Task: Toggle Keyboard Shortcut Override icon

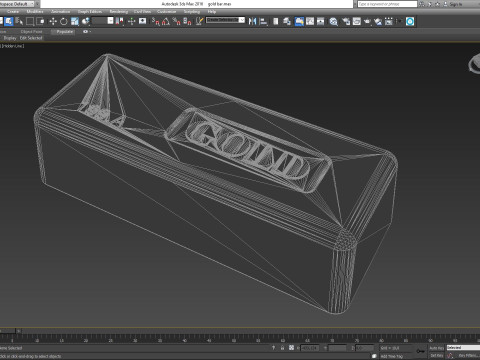Action: pyautogui.click(x=143, y=21)
